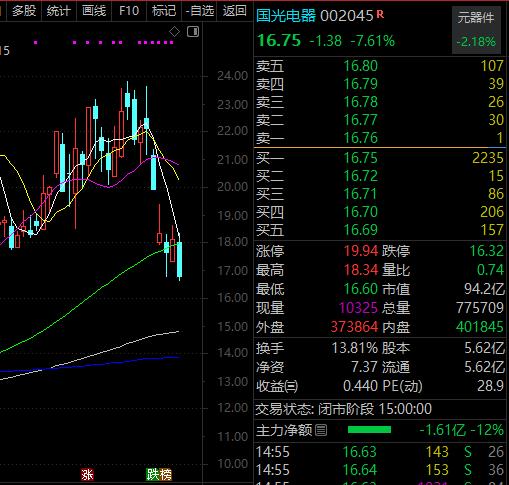
Task: Click the PE(动) value 28.9
Action: (490, 386)
